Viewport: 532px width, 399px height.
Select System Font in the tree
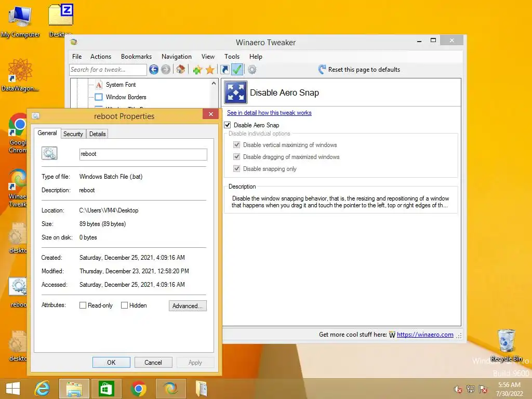(121, 85)
